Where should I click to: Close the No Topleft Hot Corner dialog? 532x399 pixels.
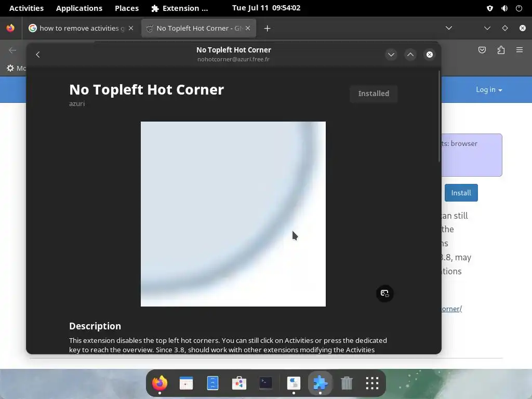pos(430,55)
